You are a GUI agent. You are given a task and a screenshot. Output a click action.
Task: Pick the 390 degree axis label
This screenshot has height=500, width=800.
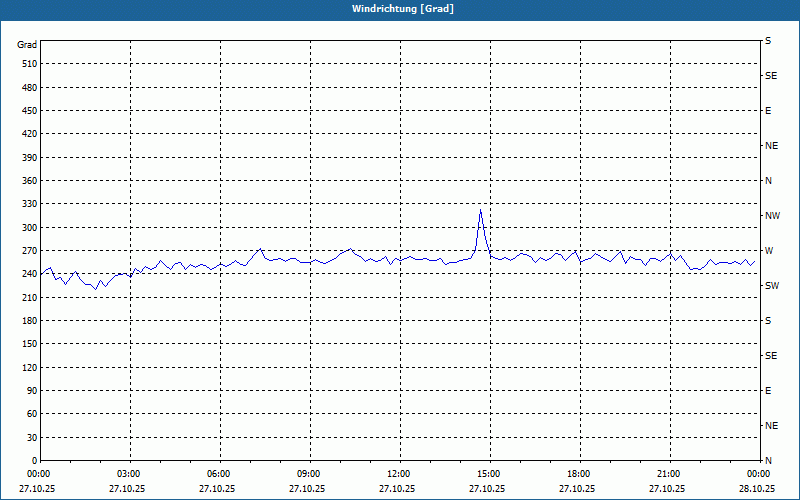pyautogui.click(x=30, y=158)
